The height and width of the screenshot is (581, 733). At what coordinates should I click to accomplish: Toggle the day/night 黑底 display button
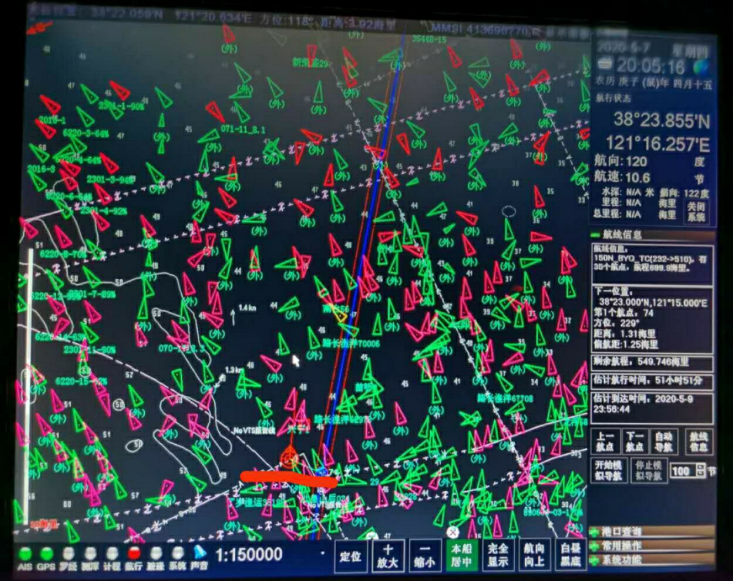(x=570, y=555)
